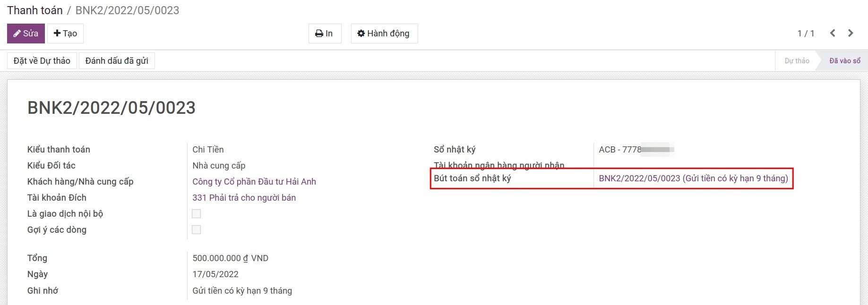
Task: Open the Hành động action menu
Action: point(384,34)
